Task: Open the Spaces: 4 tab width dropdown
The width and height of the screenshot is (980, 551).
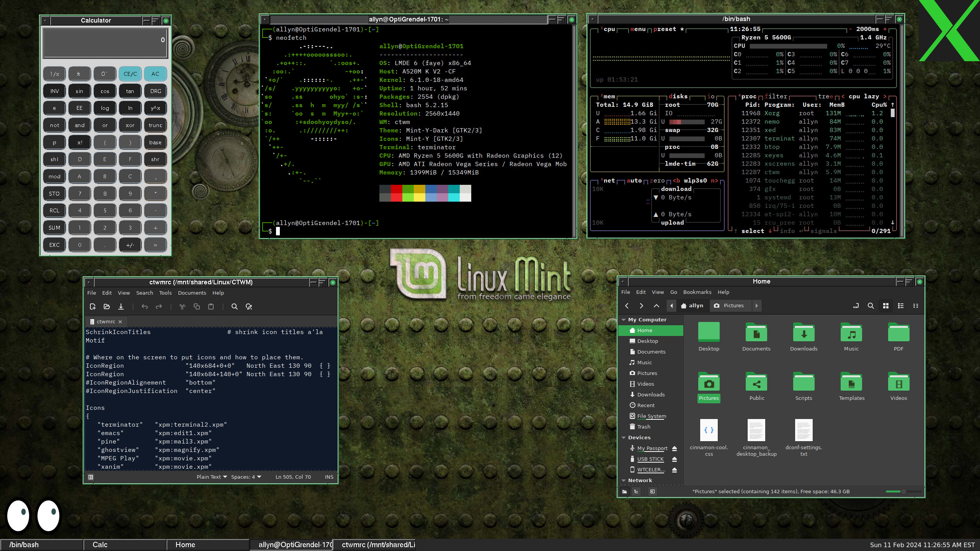Action: point(246,477)
